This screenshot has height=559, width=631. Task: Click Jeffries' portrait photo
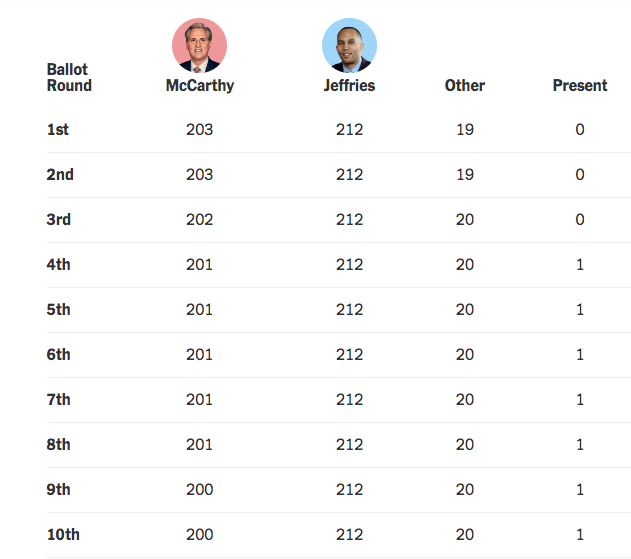click(x=349, y=44)
